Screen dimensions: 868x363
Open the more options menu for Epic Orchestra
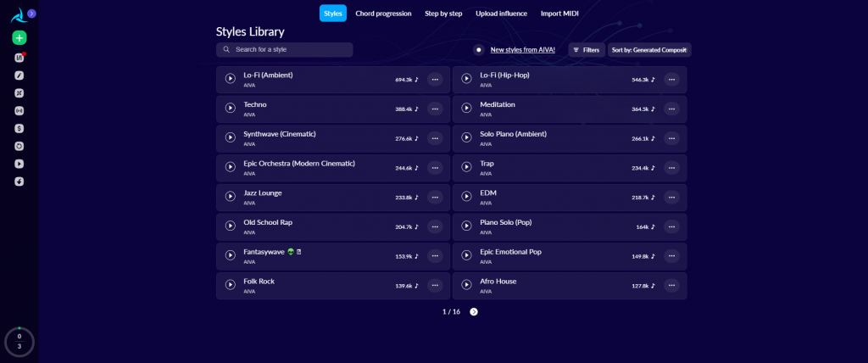435,167
